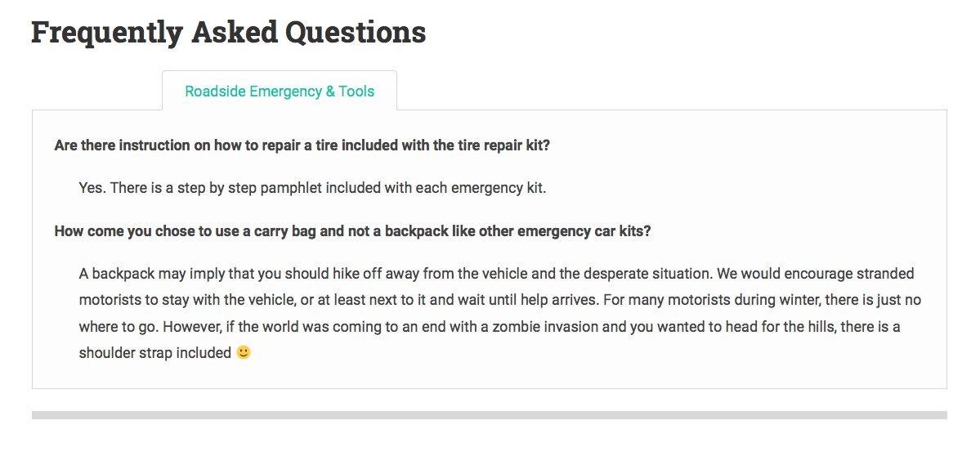Click the gray horizontal bar below the panel

tap(489, 415)
